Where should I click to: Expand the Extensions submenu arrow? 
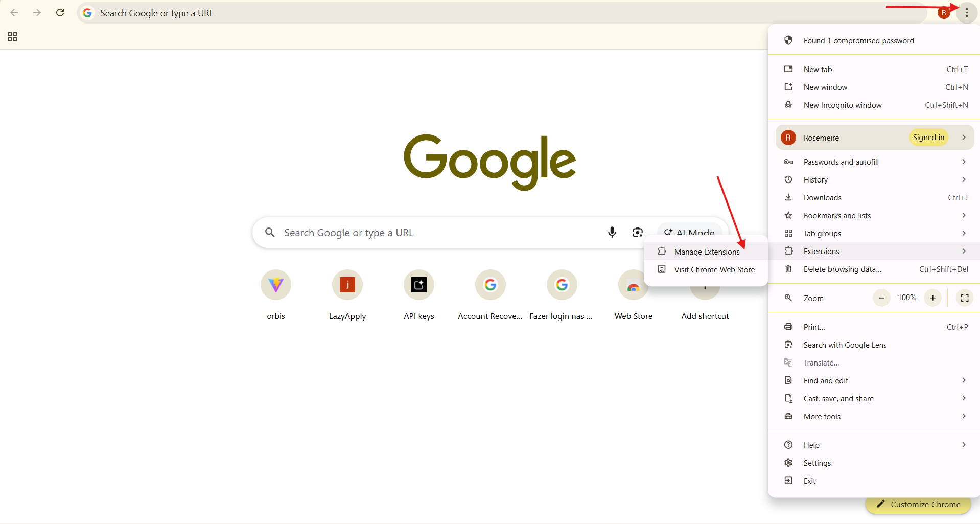pos(964,251)
